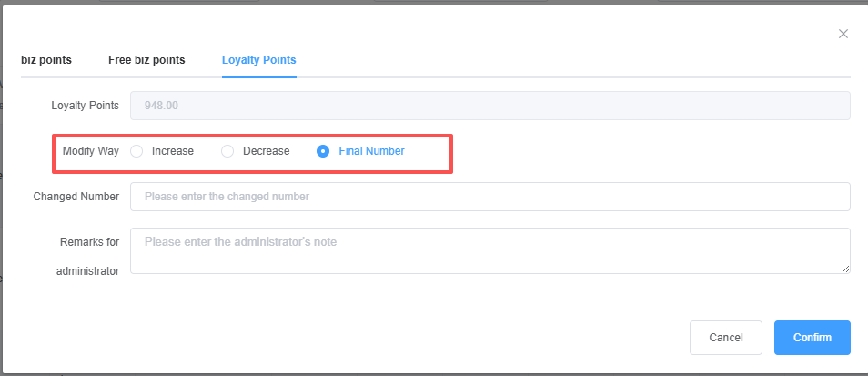The height and width of the screenshot is (376, 868).
Task: Click the 'Increase' option label text
Action: [x=173, y=151]
